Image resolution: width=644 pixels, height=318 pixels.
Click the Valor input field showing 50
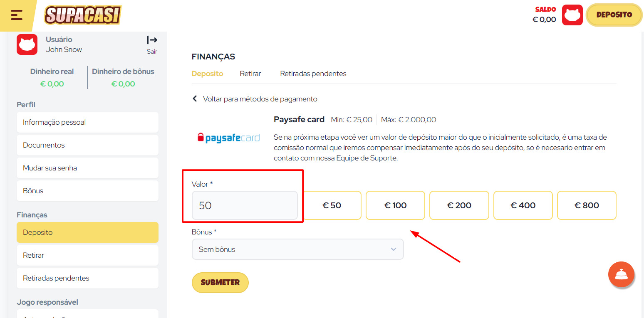(x=245, y=205)
